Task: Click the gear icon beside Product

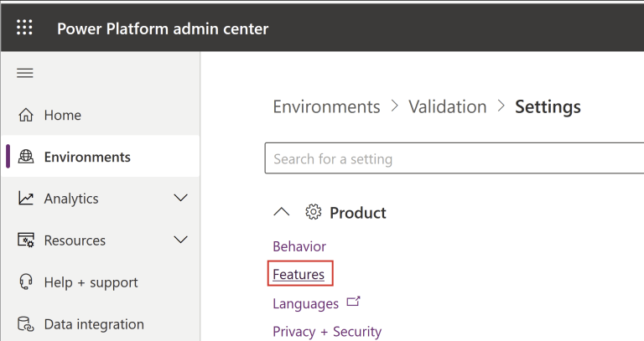Action: coord(314,213)
